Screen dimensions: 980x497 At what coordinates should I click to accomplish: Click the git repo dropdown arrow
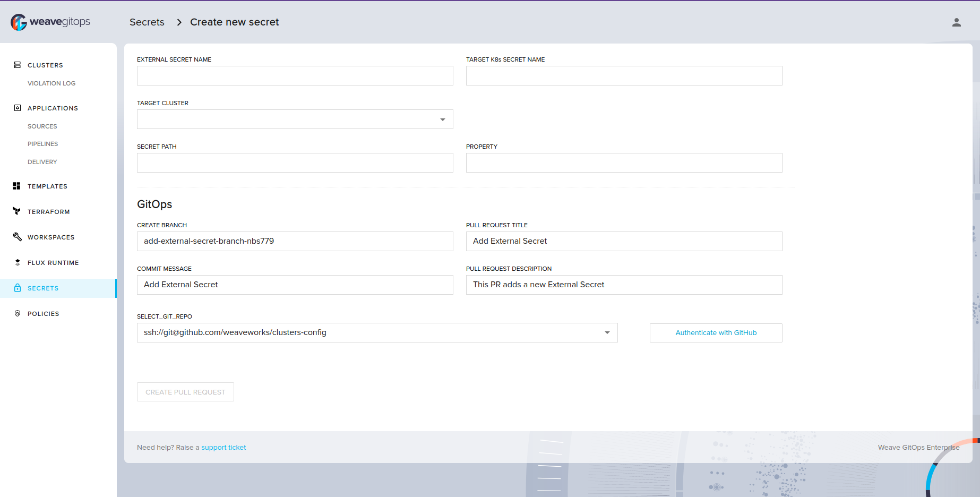point(607,332)
